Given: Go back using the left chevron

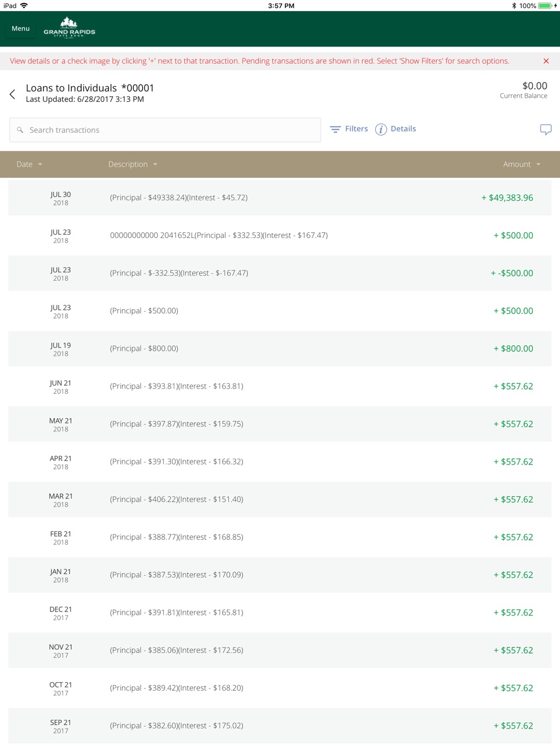Looking at the screenshot, I should [12, 94].
